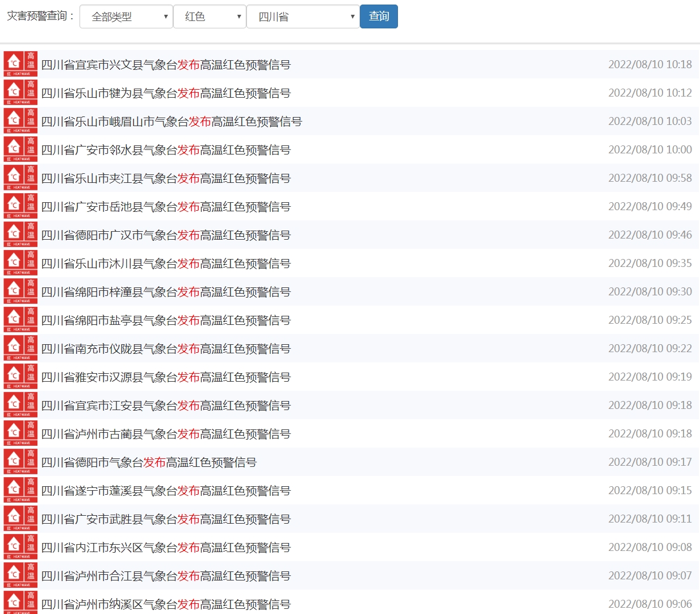Open the 泸州市合江县 warning announcement
The width and height of the screenshot is (700, 614).
point(166,576)
